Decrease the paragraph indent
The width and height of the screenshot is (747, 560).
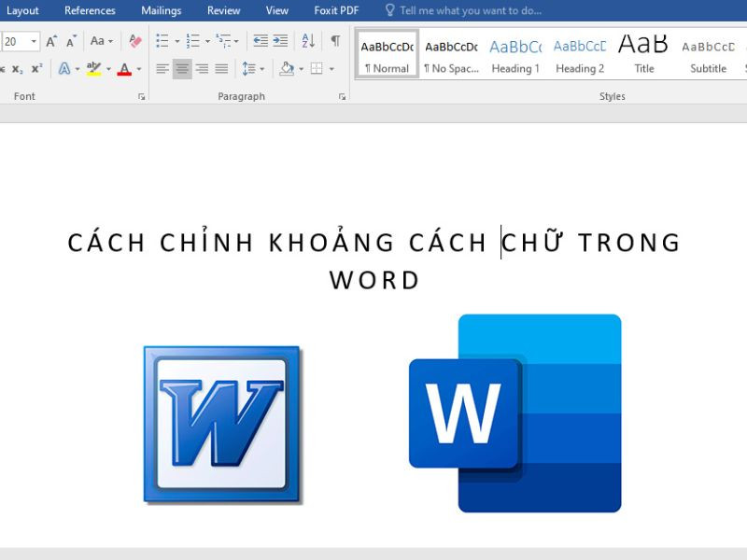(x=261, y=41)
